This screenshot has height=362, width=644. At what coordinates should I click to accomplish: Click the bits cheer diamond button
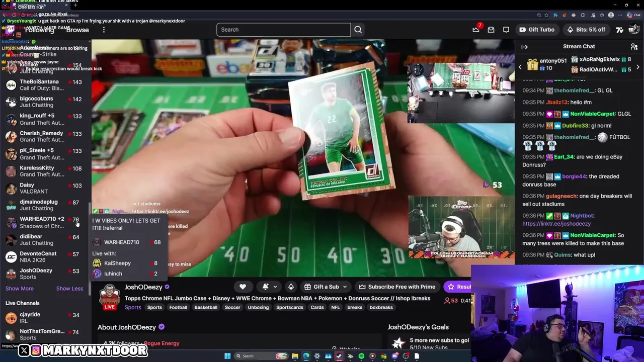click(x=291, y=287)
